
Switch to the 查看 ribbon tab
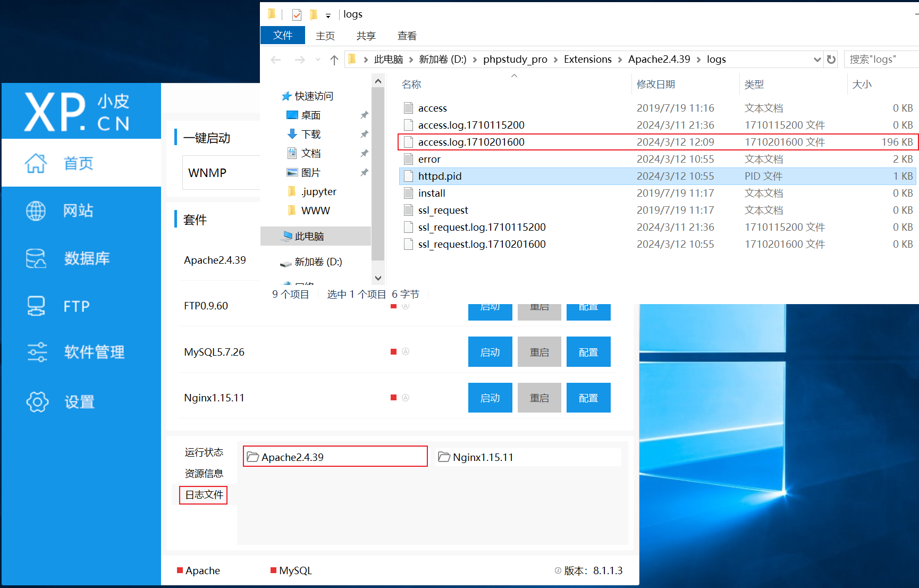(x=407, y=36)
